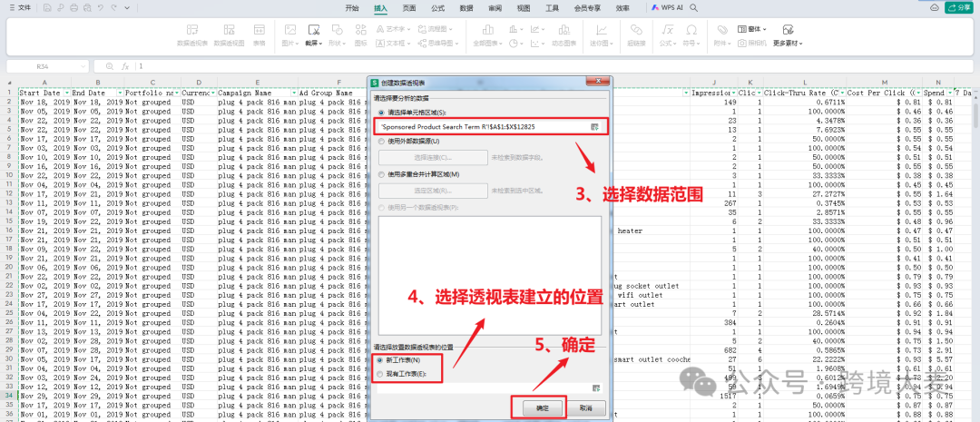
Task: Open the End Date column filter dropdown
Action: [x=120, y=93]
